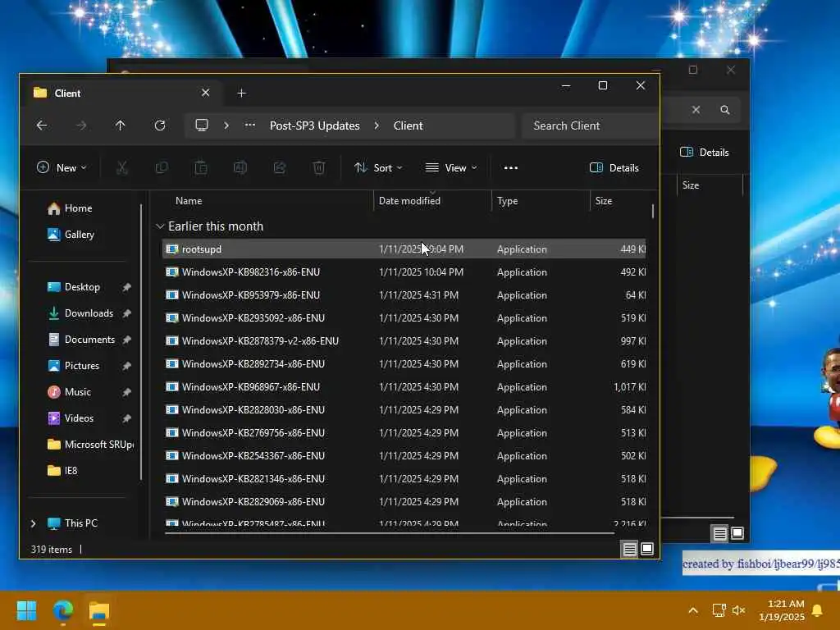Open the Pictures quick access folder

point(81,365)
